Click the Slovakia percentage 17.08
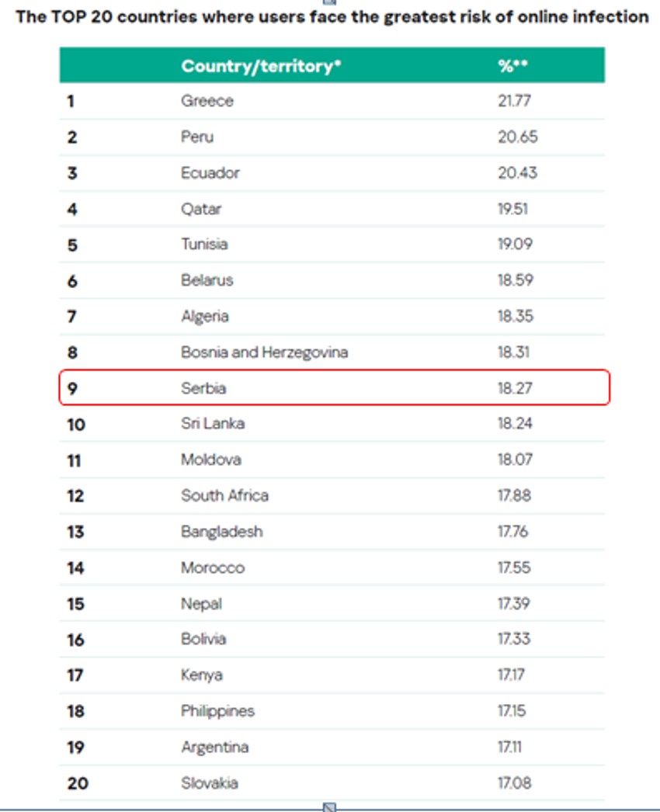 point(514,783)
